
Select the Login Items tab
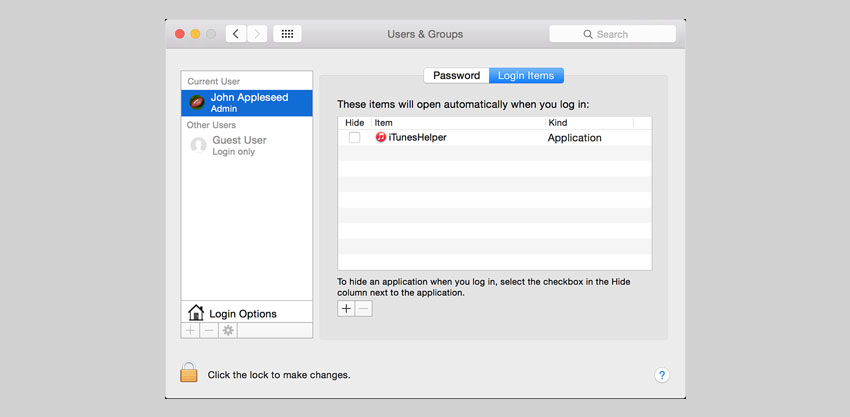(527, 76)
